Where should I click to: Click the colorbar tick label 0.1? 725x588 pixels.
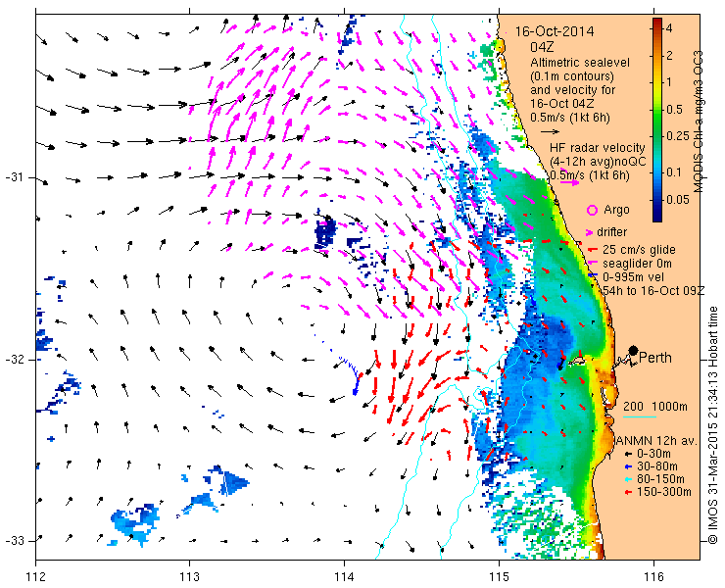pyautogui.click(x=675, y=172)
